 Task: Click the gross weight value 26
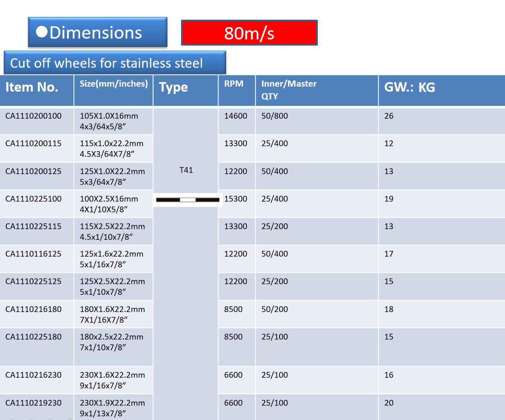tap(389, 116)
